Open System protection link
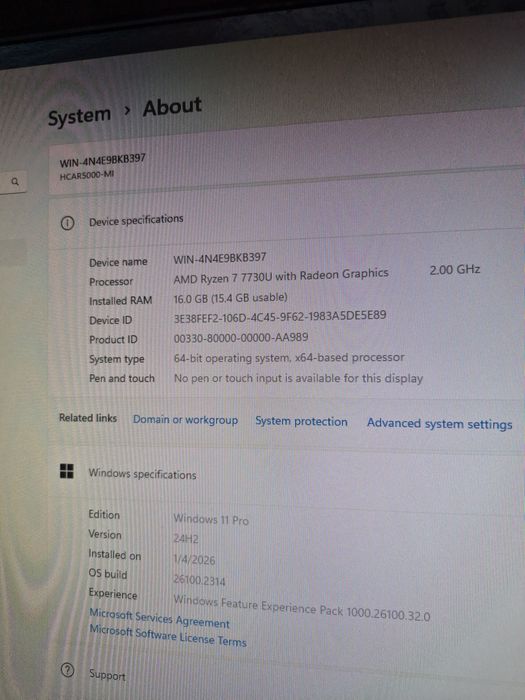 tap(301, 421)
